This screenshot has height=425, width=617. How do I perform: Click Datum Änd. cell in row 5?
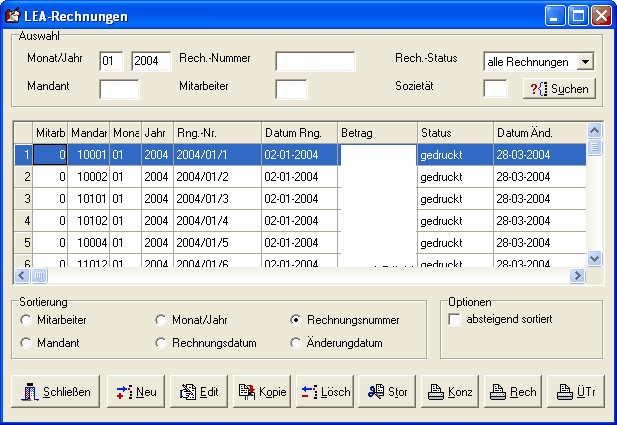tap(540, 243)
